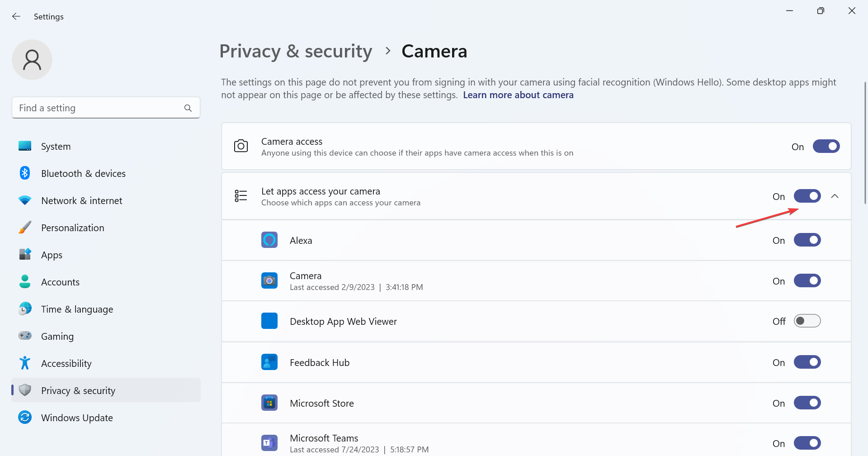Click the Alexa app name
The image size is (868, 456).
click(x=301, y=240)
